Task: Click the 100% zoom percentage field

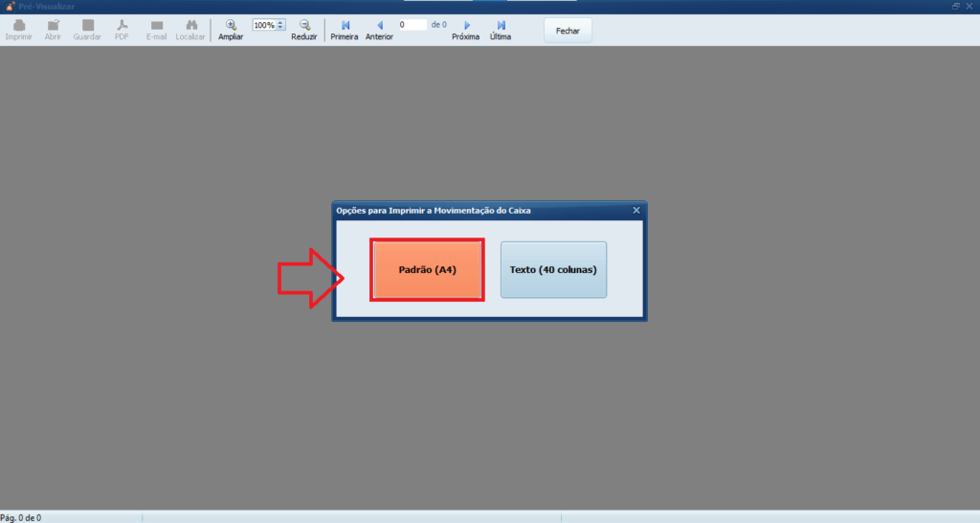Action: (264, 25)
